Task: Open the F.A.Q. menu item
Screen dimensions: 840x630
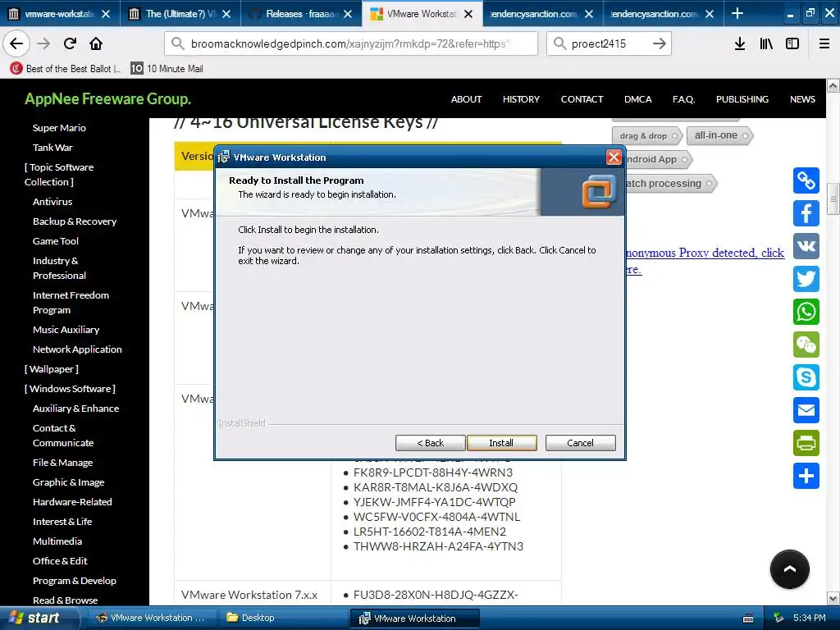Action: coord(683,99)
